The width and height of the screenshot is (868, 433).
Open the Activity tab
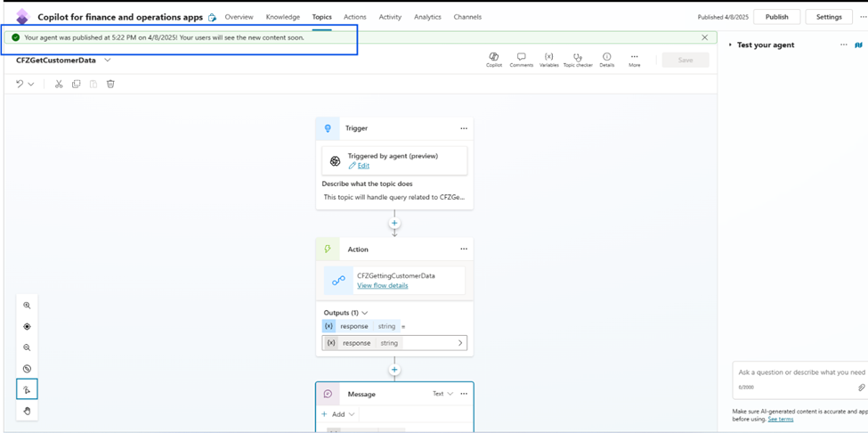pyautogui.click(x=390, y=17)
